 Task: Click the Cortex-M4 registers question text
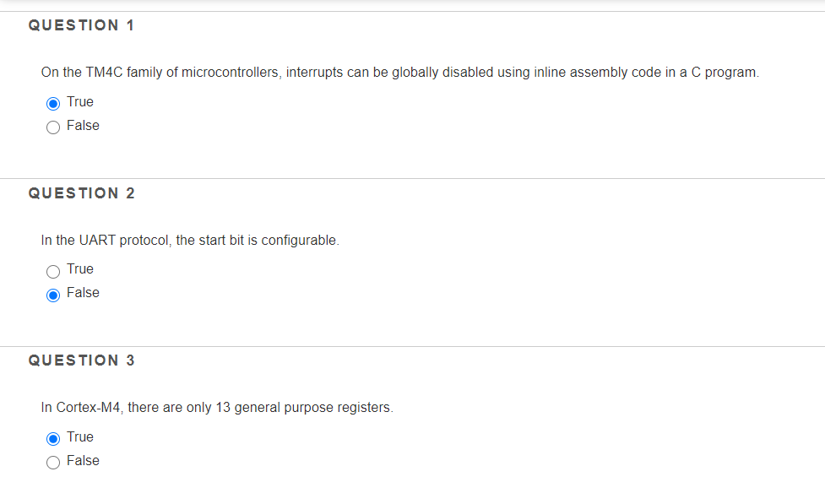(x=217, y=407)
